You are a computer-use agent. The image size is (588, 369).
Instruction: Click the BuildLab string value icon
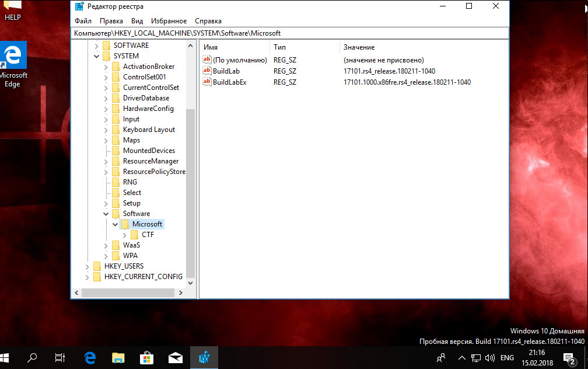[207, 71]
